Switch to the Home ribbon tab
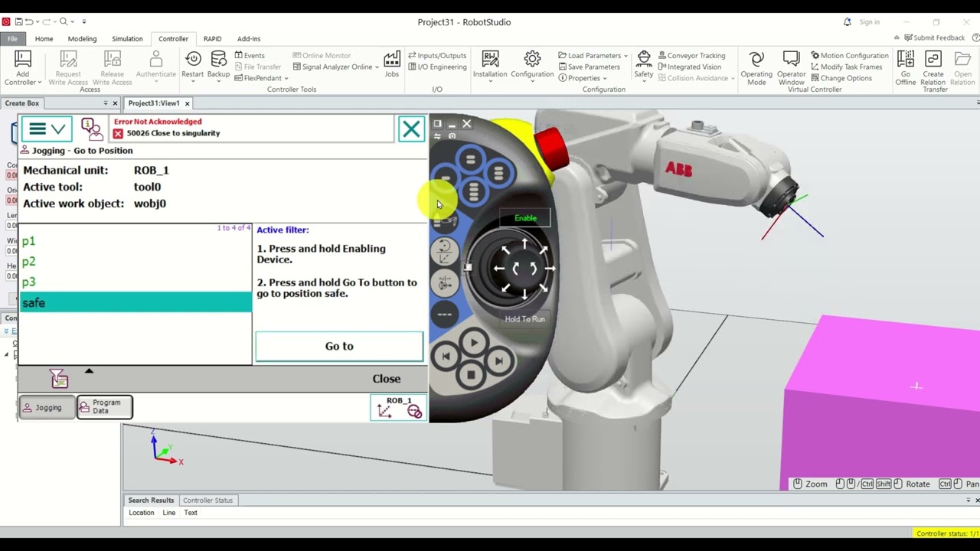980x551 pixels. (x=44, y=38)
